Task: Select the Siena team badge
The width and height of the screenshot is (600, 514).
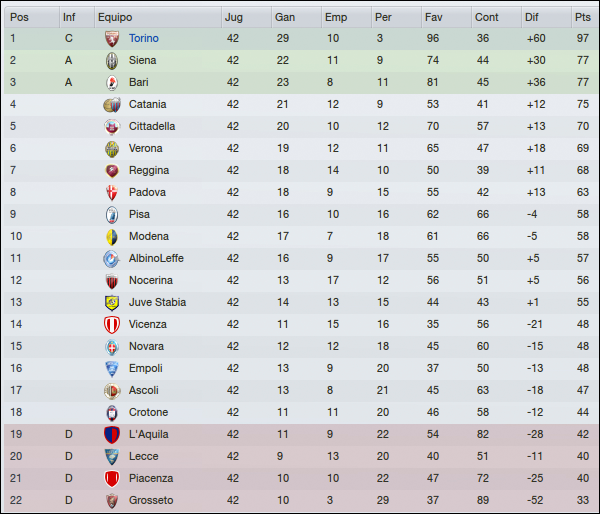Action: 112,61
